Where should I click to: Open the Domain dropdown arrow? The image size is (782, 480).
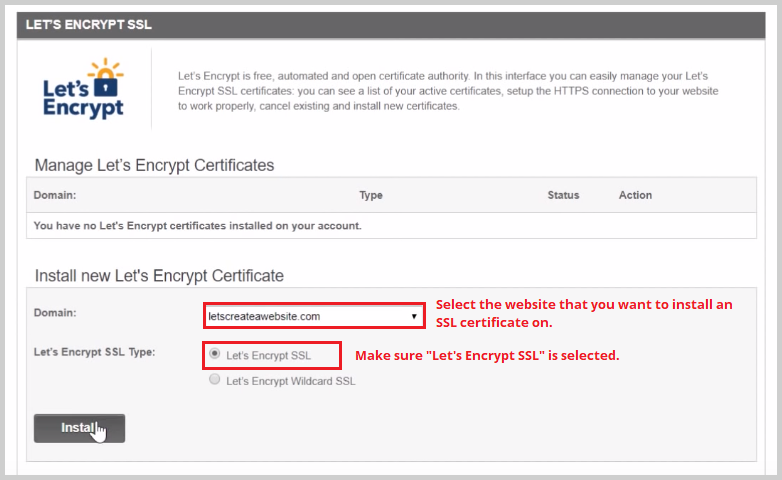coord(414,316)
